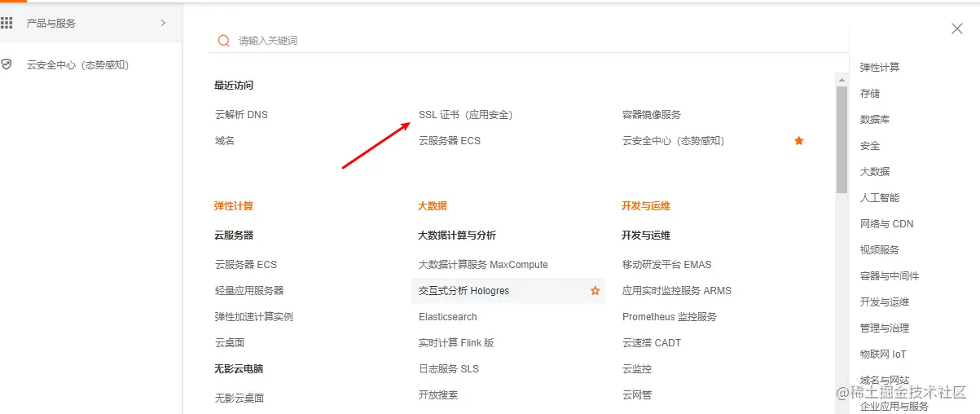Image resolution: width=980 pixels, height=414 pixels.
Task: Open 云桌面 link
Action: pyautogui.click(x=230, y=343)
